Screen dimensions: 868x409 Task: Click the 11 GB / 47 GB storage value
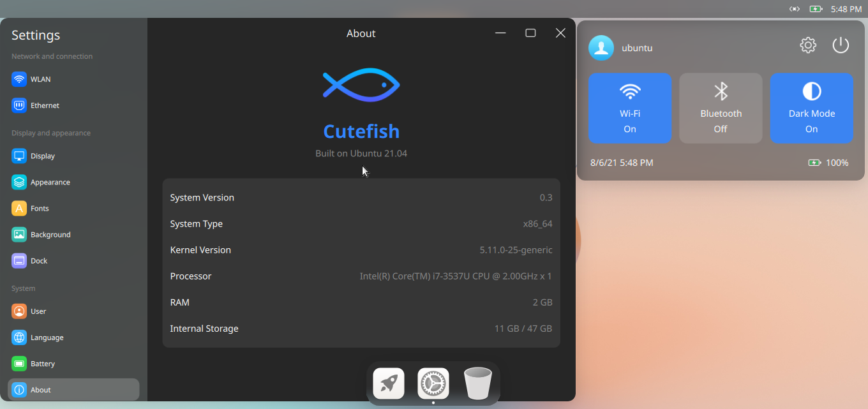(x=523, y=329)
